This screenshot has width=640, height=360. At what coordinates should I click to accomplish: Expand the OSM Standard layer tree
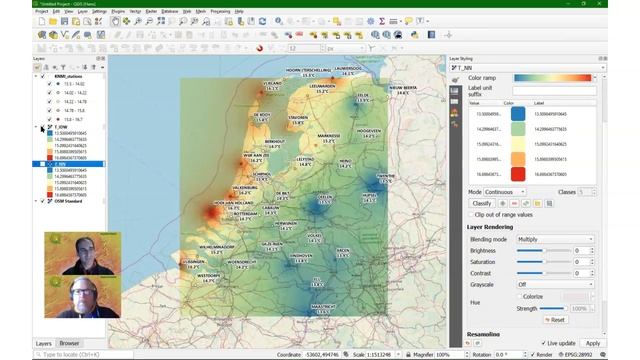tap(36, 201)
